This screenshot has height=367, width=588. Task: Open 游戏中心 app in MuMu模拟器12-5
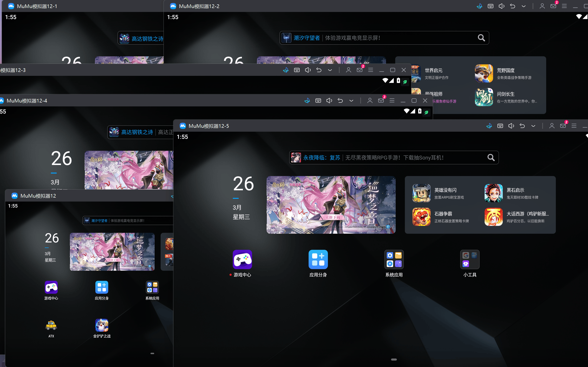242,259
